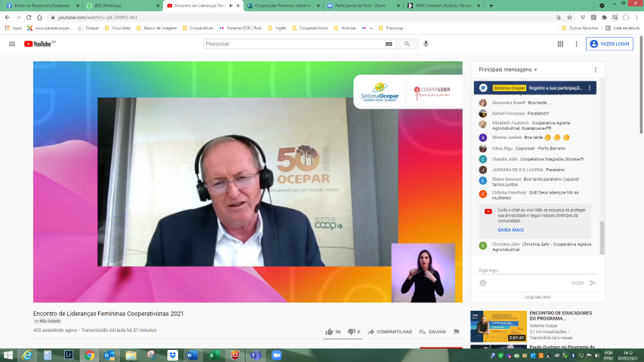Image resolution: width=644 pixels, height=362 pixels.
Task: Click the FAZER LOGIN button
Action: (x=609, y=44)
